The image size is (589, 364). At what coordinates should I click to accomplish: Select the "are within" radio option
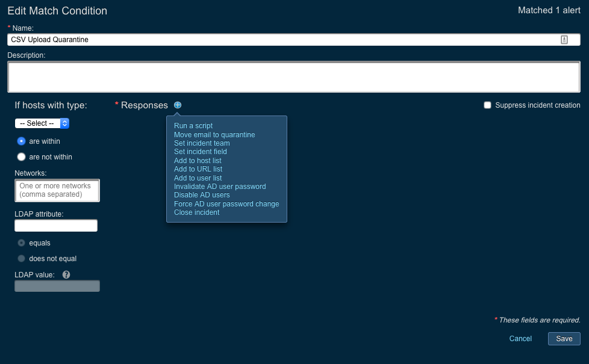pyautogui.click(x=22, y=141)
